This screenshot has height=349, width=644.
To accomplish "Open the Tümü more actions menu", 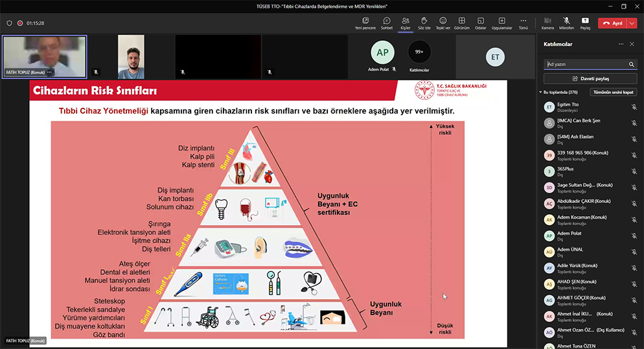I will pos(523,23).
